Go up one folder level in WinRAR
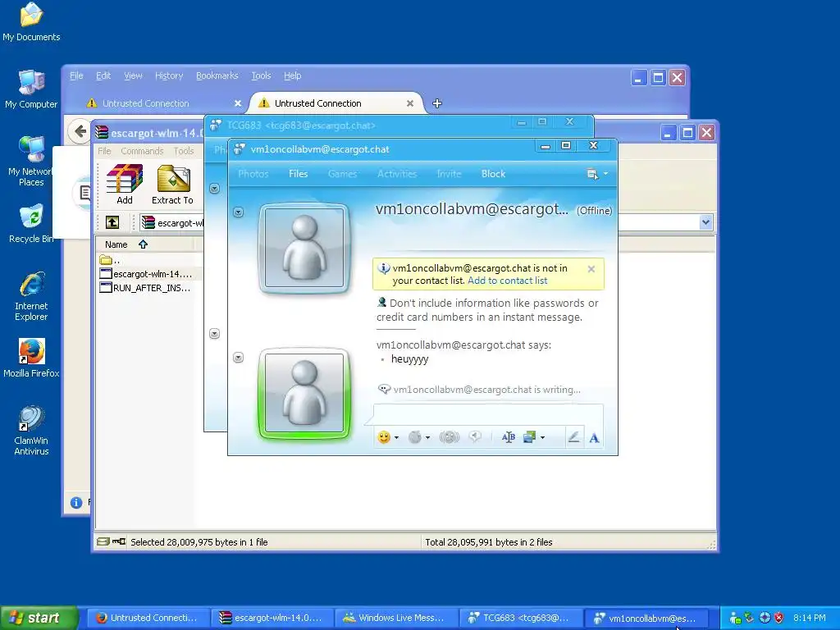 112,222
